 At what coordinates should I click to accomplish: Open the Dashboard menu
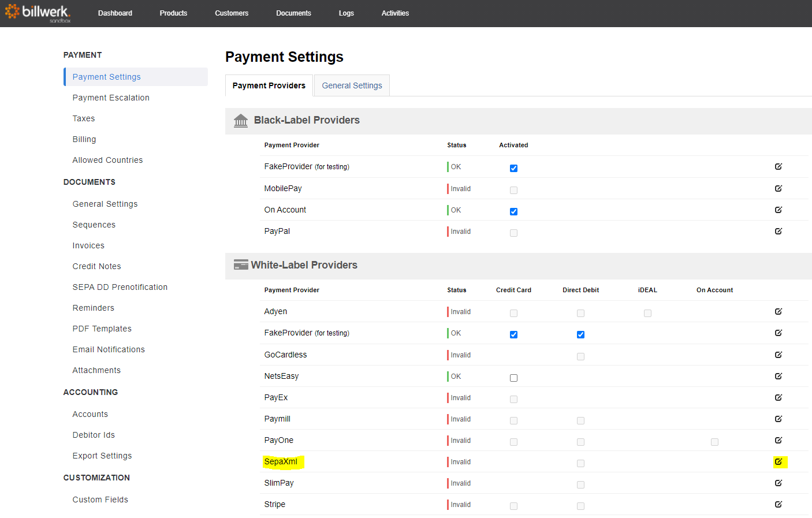115,13
